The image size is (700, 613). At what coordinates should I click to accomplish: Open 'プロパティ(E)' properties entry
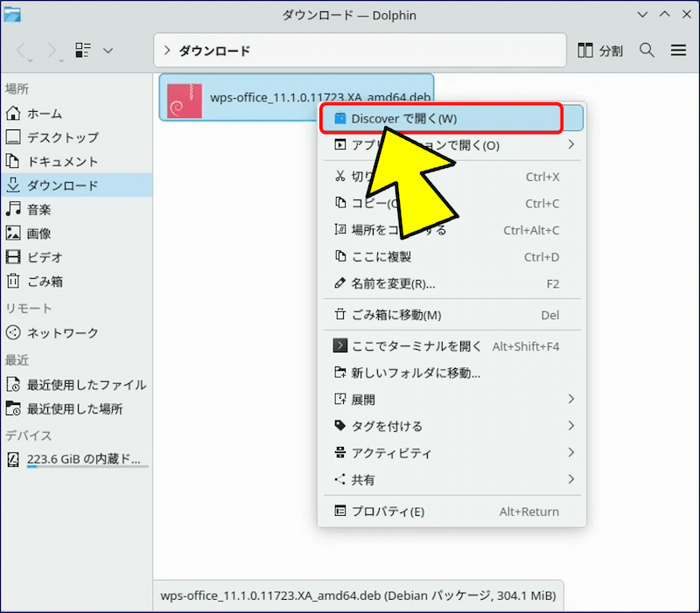tap(388, 512)
